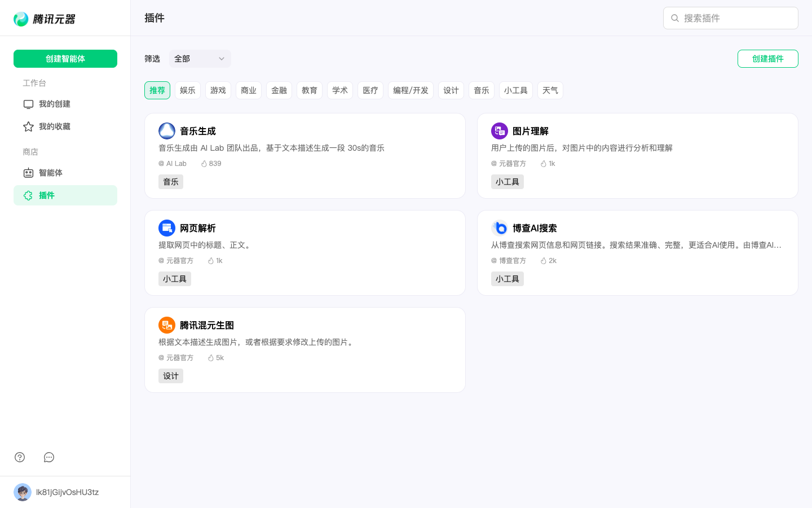This screenshot has height=508, width=812.
Task: Select the 推荐 category filter
Action: [x=157, y=90]
